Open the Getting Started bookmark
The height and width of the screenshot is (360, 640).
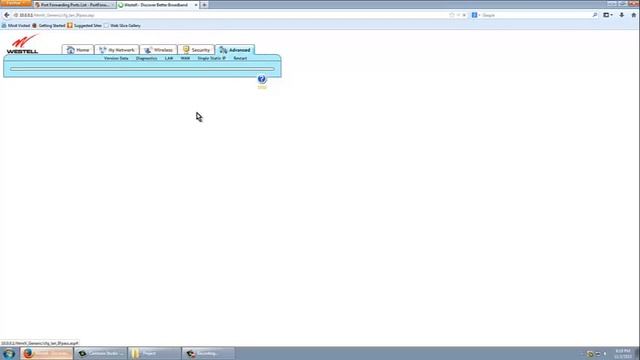click(x=49, y=25)
